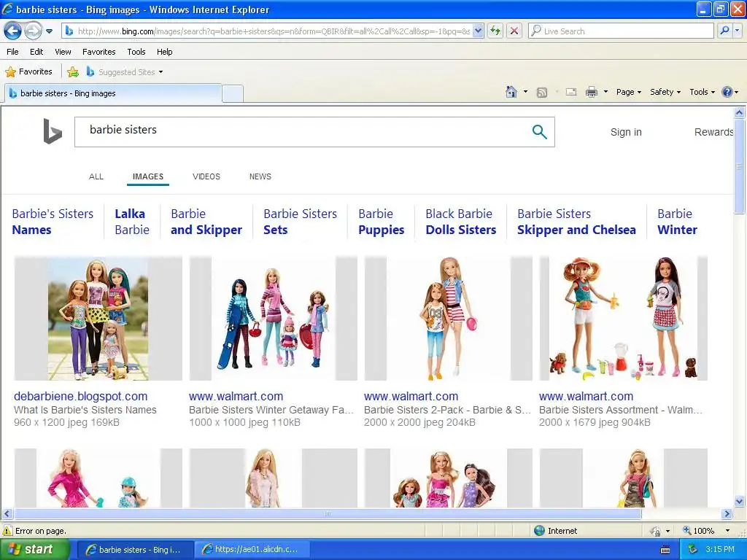This screenshot has width=747, height=560.
Task: Open a new blank tab
Action: (x=233, y=94)
